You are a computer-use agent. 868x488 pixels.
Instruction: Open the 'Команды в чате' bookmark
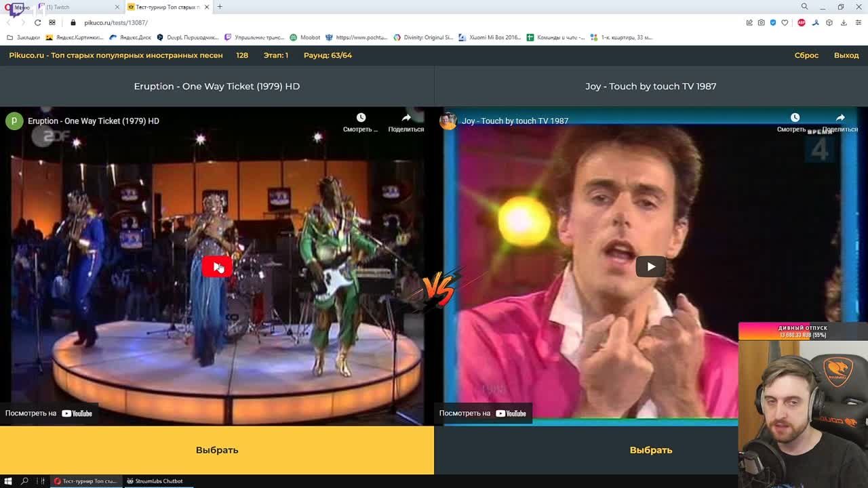click(x=556, y=37)
